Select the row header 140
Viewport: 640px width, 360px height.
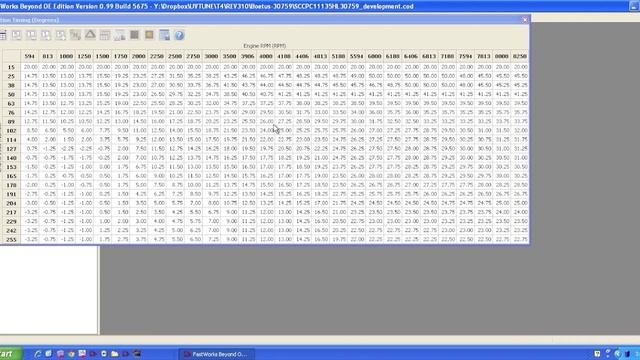click(11, 158)
